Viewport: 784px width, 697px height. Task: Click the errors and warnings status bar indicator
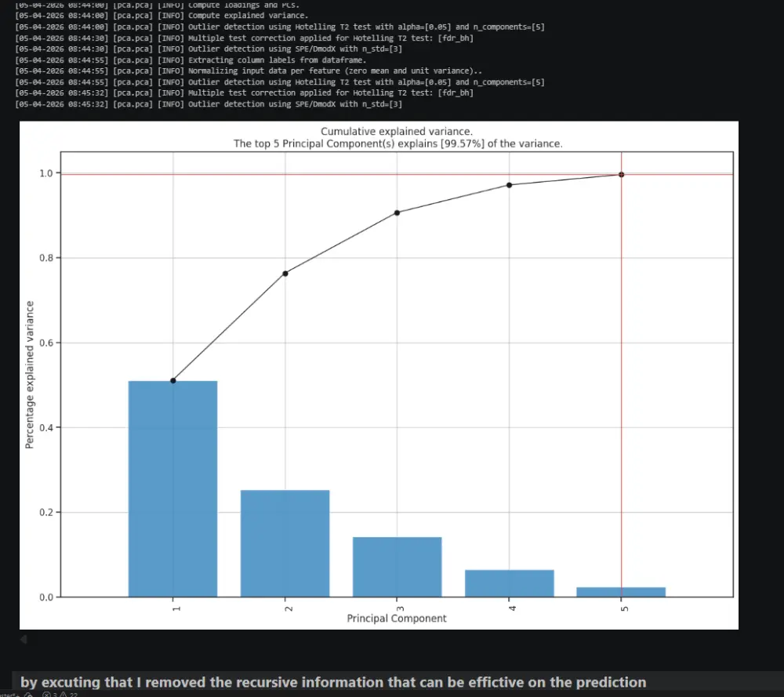point(60,695)
